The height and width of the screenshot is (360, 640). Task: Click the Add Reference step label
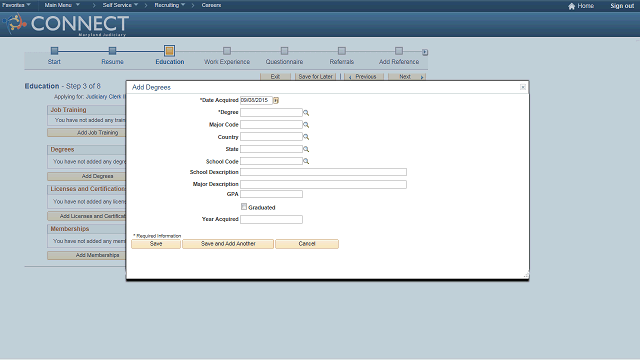point(399,62)
